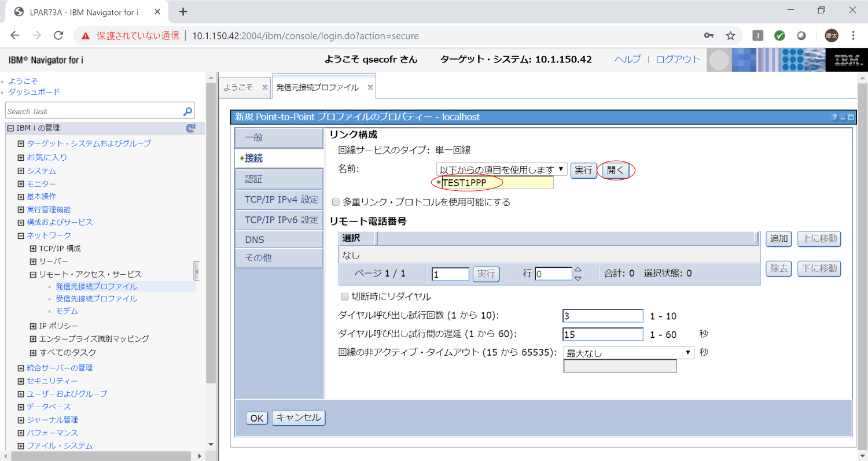868x461 pixels.
Task: Expand the データベース tree node
Action: 21,407
